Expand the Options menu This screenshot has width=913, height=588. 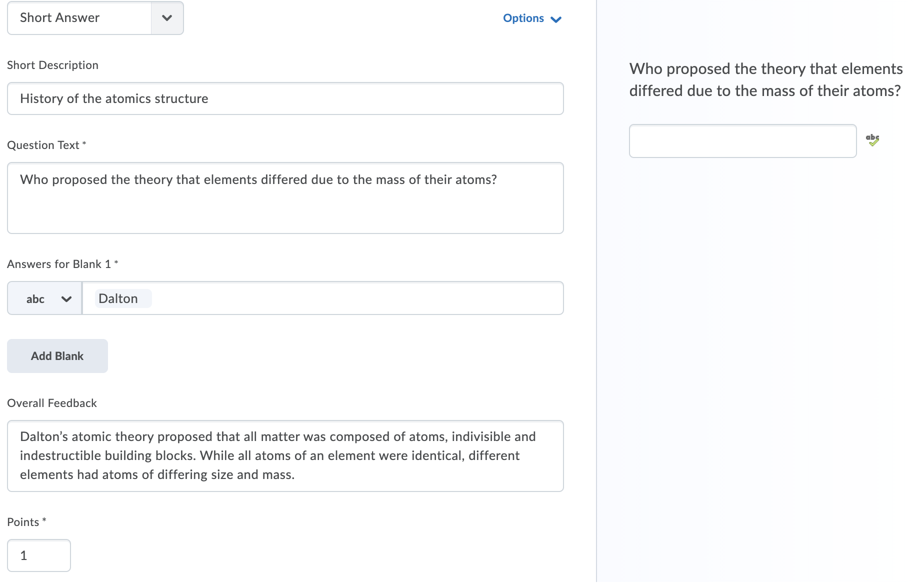523,18
